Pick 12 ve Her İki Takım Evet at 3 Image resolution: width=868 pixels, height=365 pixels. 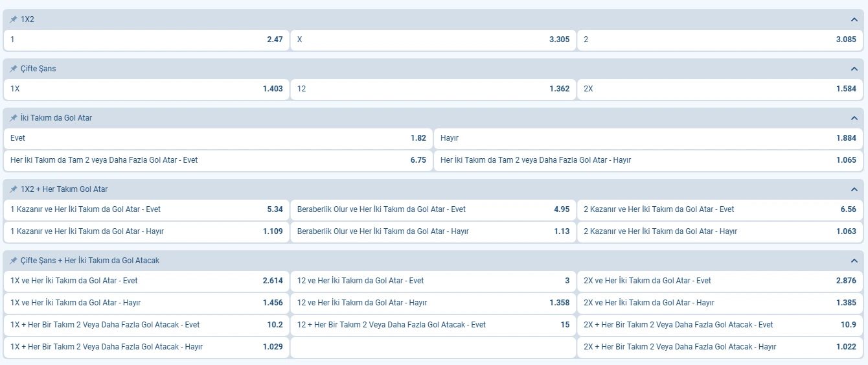pyautogui.click(x=433, y=281)
